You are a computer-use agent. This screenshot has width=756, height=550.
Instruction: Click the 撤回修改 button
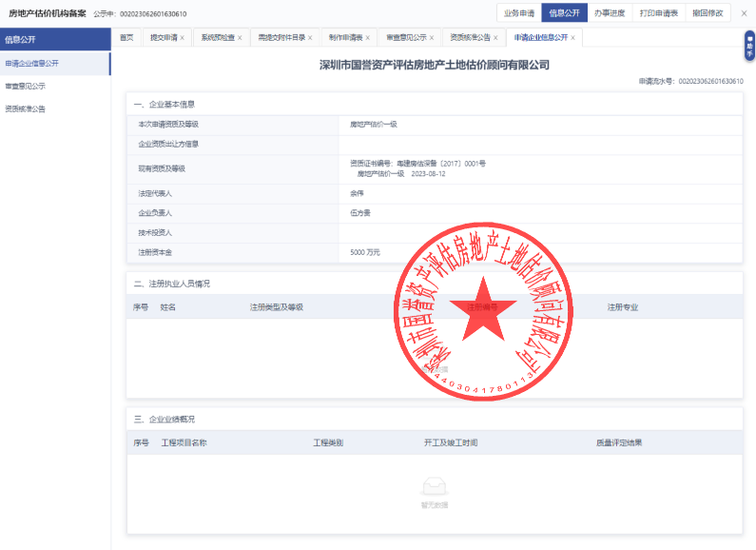pyautogui.click(x=708, y=13)
